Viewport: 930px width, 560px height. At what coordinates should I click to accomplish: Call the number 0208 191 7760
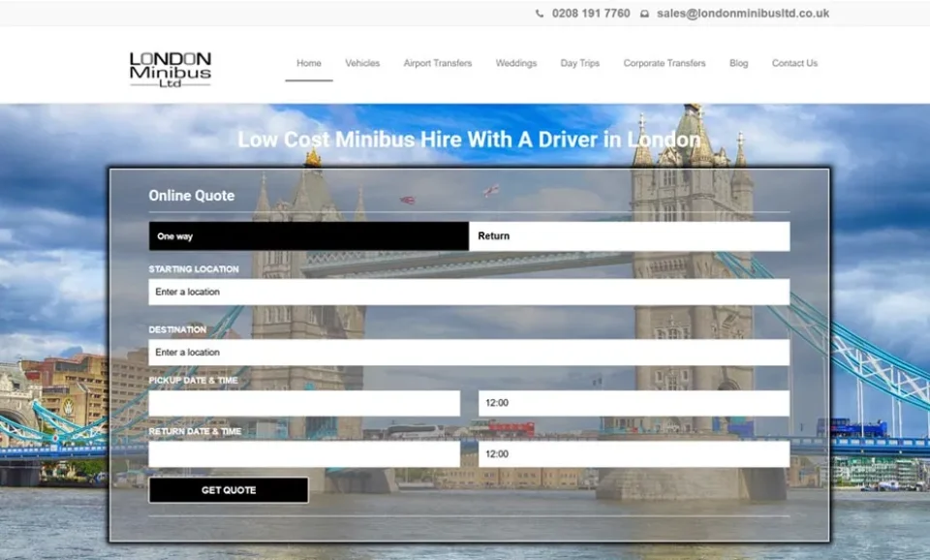point(591,13)
